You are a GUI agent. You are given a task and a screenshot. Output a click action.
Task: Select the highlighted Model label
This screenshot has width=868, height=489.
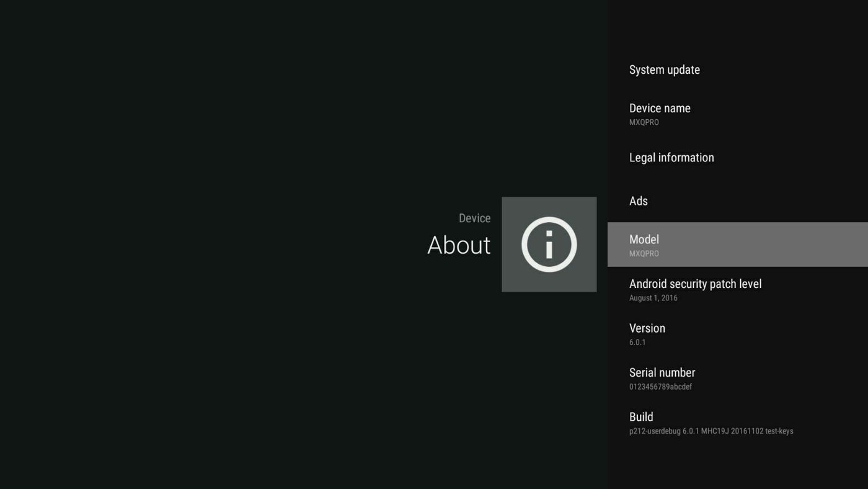tap(644, 240)
